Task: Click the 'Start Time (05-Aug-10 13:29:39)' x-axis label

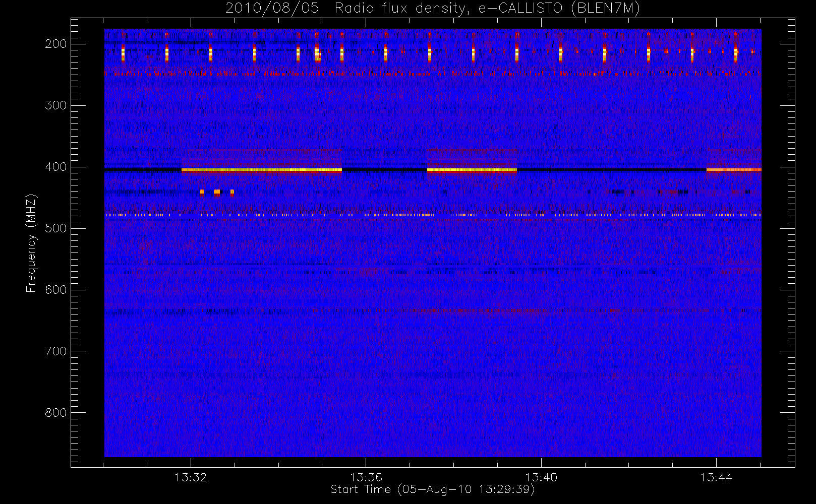Action: [x=432, y=489]
